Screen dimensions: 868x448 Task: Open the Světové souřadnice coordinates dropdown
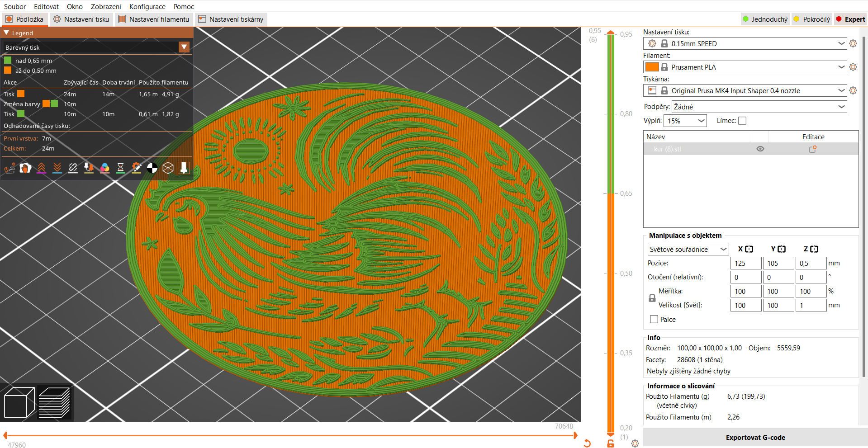point(688,249)
